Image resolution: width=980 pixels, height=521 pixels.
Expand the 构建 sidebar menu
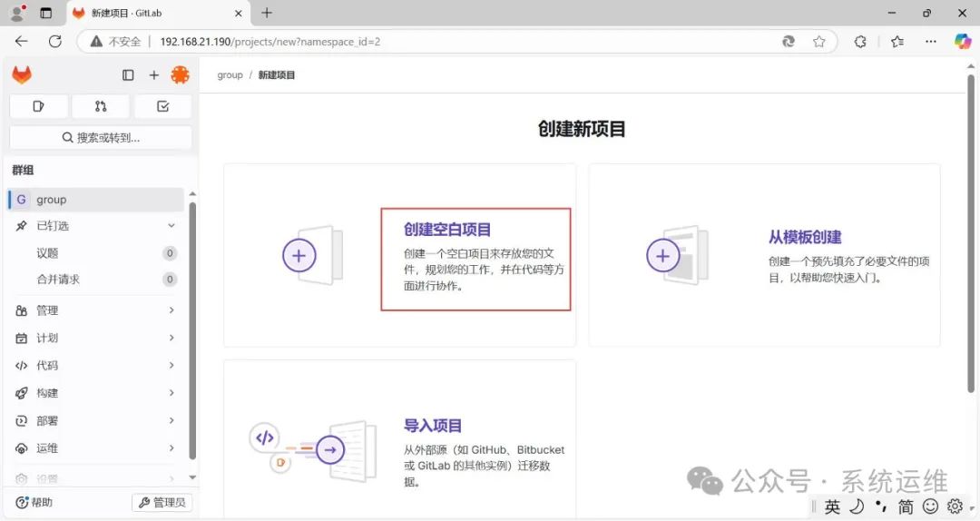point(171,393)
